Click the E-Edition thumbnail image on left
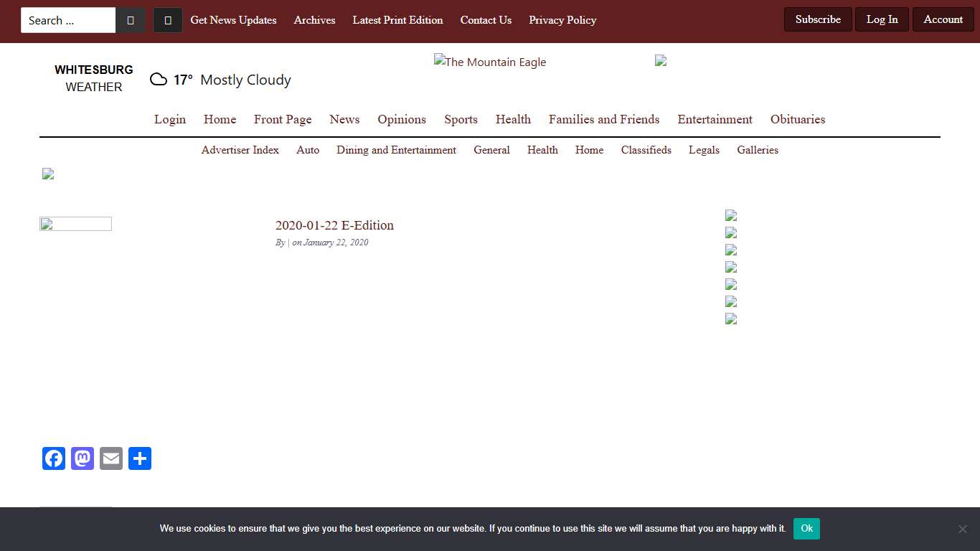Image resolution: width=980 pixels, height=551 pixels. pos(75,224)
